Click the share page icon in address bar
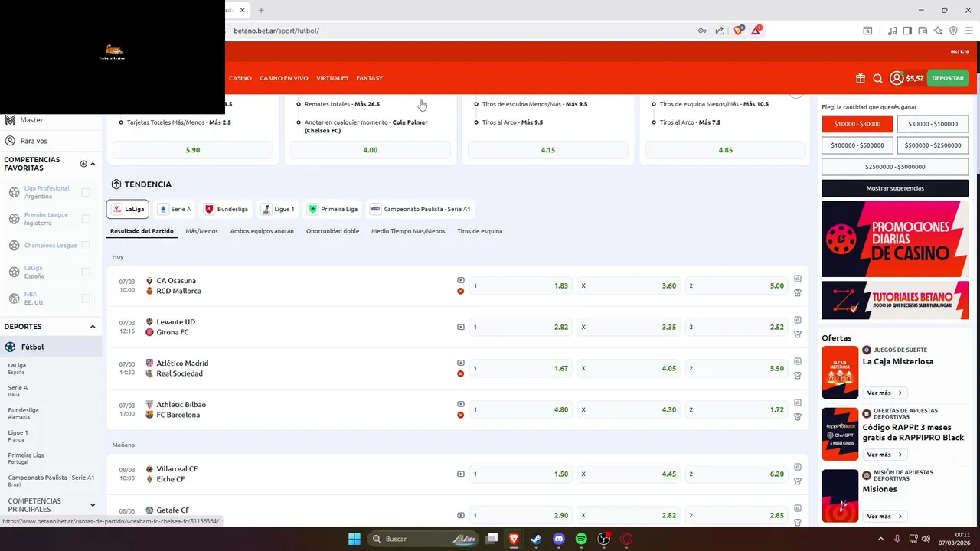 pyautogui.click(x=720, y=31)
